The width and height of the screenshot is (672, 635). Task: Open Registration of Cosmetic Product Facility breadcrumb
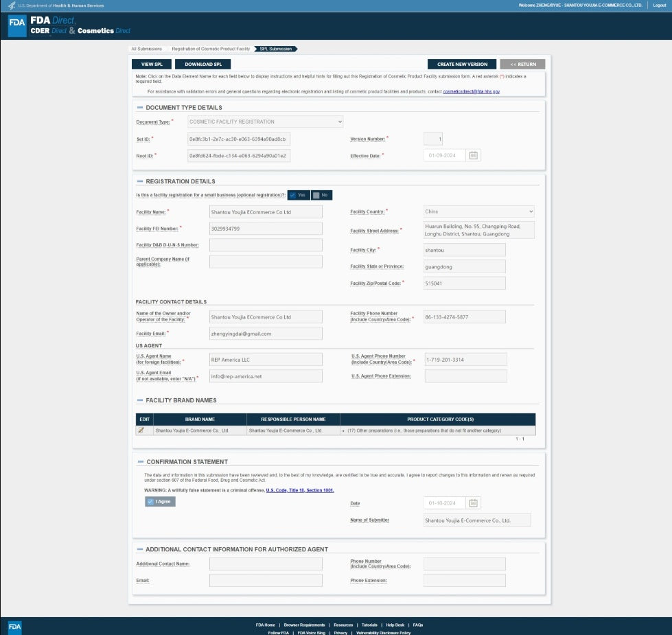coord(211,49)
